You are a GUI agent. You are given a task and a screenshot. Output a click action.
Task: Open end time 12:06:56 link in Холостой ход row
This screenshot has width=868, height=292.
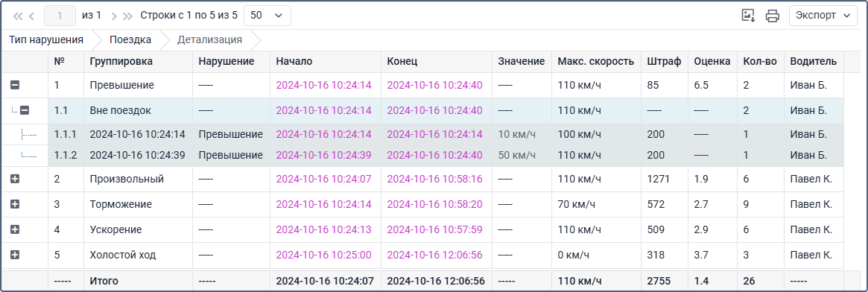pos(434,255)
